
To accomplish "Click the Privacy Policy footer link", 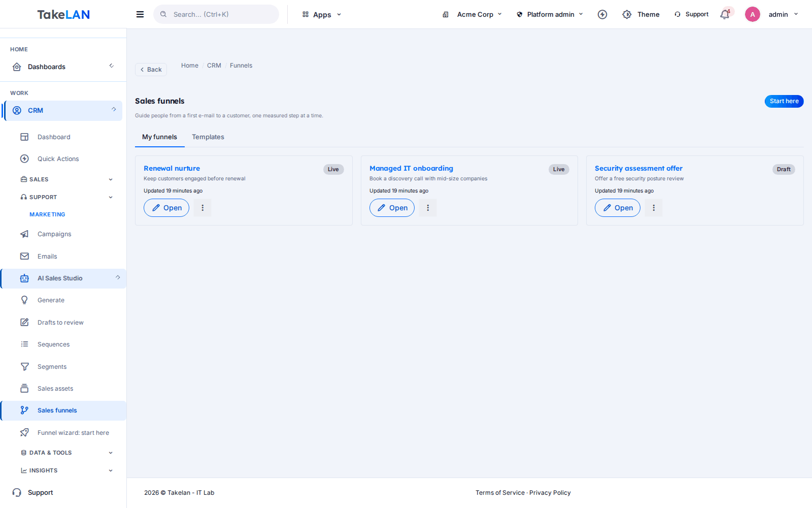I will coord(550,493).
